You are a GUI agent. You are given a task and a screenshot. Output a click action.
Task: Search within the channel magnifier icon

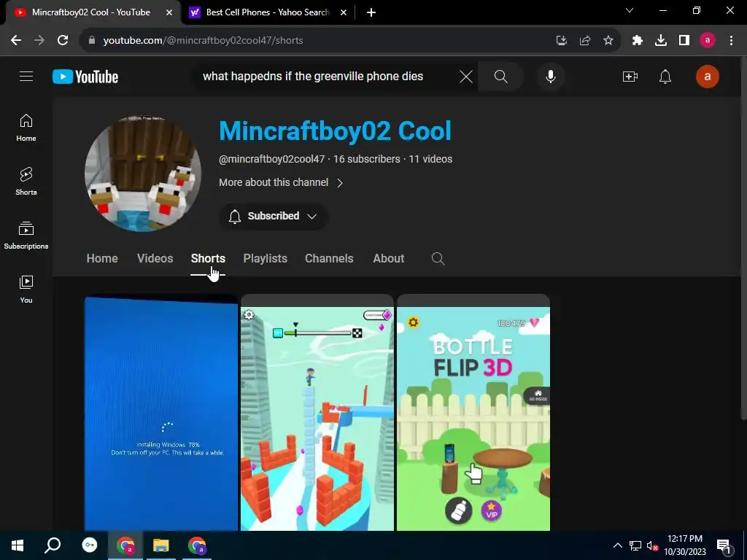tap(438, 259)
